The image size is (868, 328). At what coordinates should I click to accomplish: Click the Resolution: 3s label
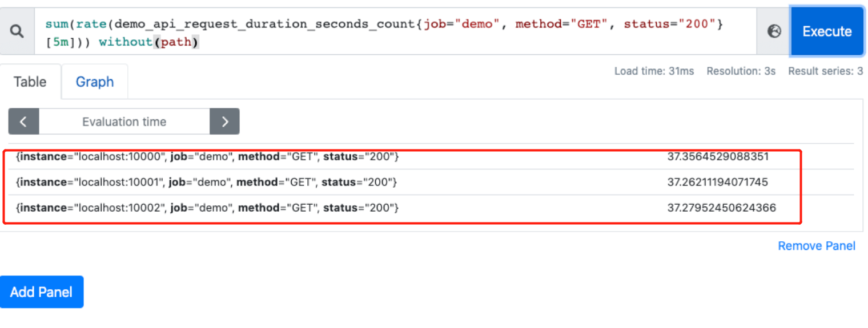point(741,71)
